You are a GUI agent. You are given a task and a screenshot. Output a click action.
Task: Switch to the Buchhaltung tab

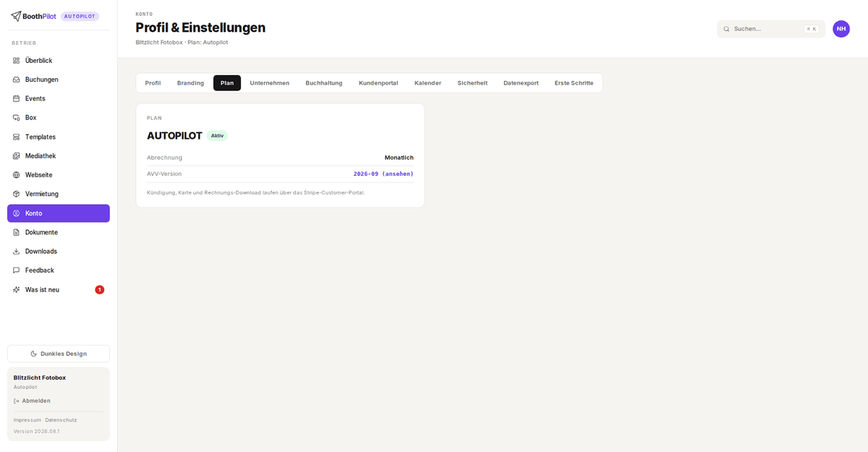point(324,83)
